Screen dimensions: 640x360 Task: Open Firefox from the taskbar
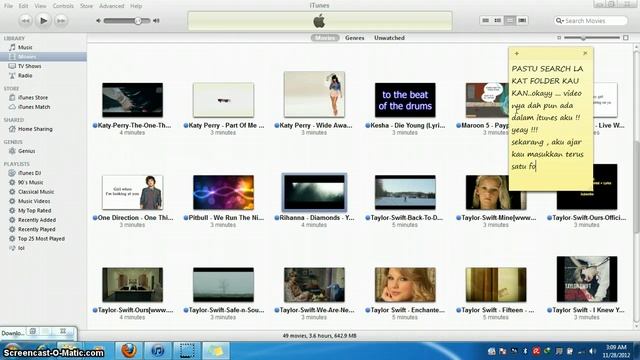click(x=129, y=351)
